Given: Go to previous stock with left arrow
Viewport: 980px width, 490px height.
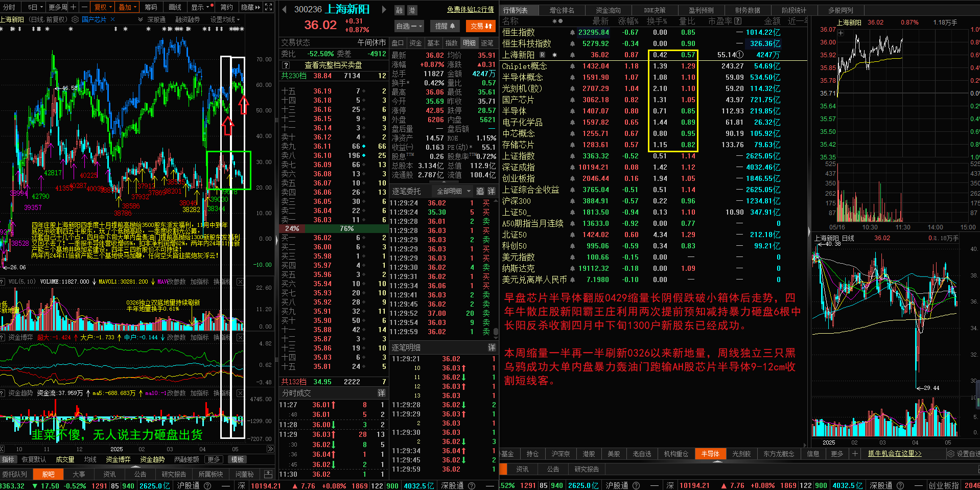Looking at the screenshot, I should tap(285, 9).
